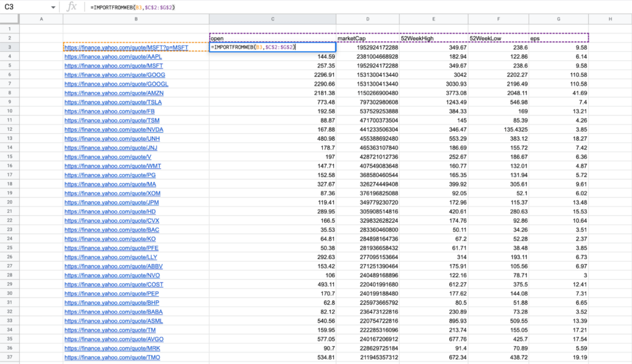Open the quote/JPM link
This screenshot has height=364, width=632.
point(112,203)
